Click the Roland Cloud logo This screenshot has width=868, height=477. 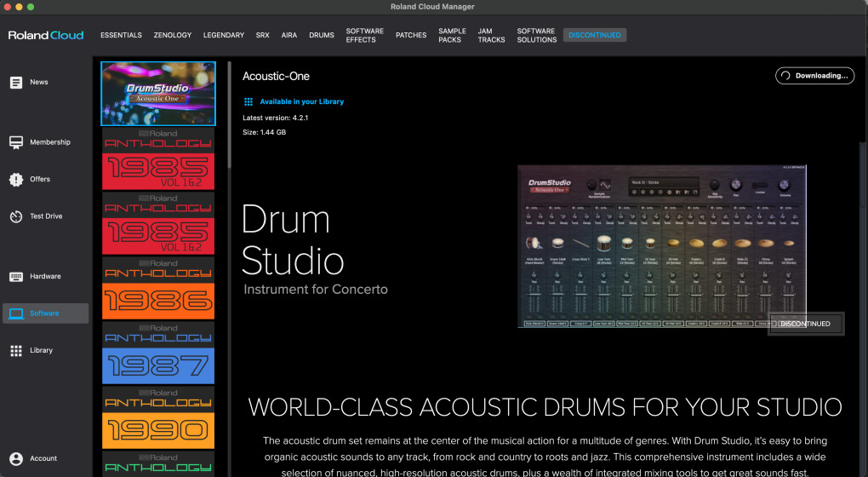point(46,35)
